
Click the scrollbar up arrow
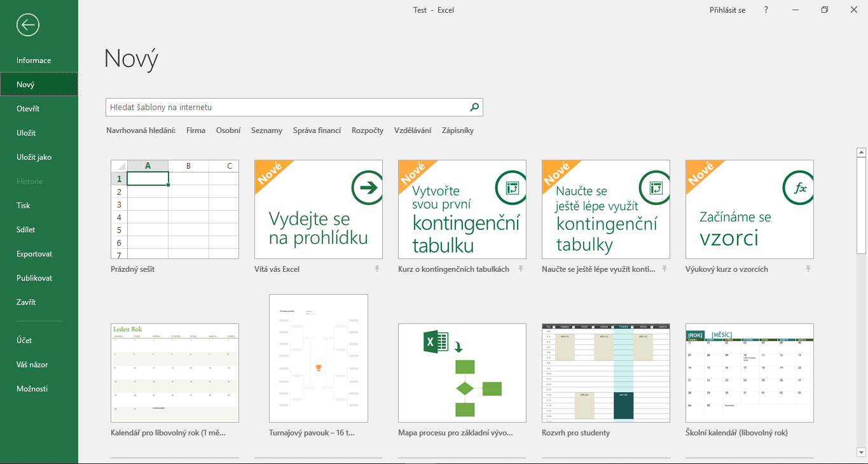tap(862, 151)
